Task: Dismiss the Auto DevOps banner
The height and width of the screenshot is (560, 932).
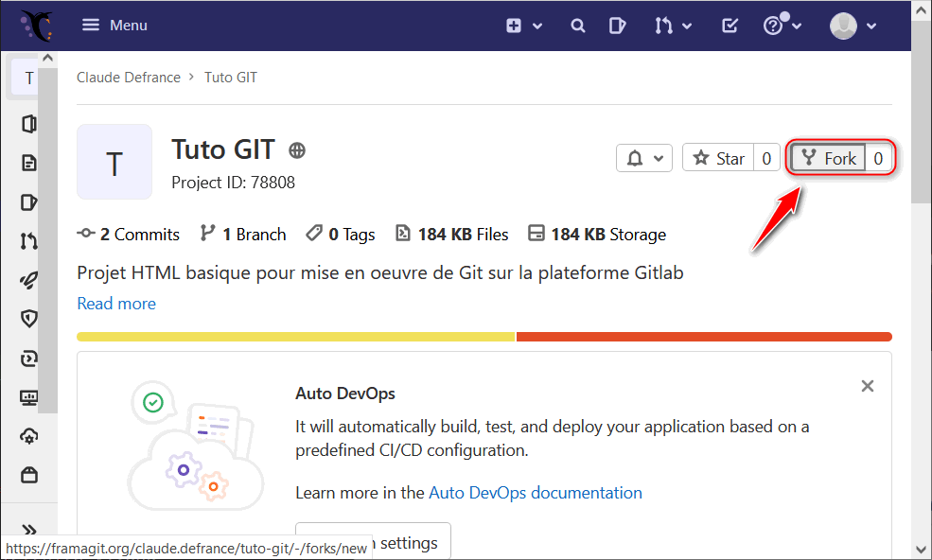Action: pyautogui.click(x=868, y=386)
